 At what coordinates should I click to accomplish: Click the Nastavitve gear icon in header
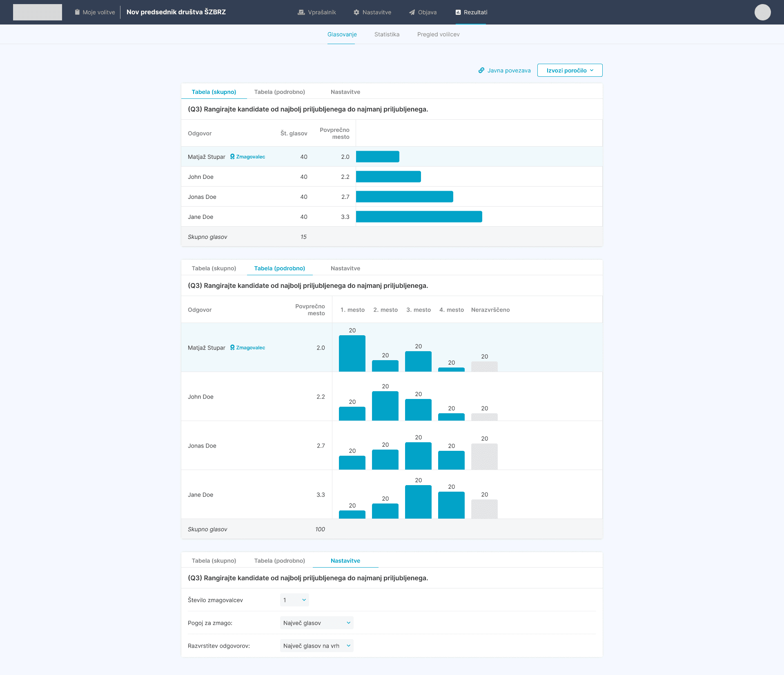click(356, 12)
